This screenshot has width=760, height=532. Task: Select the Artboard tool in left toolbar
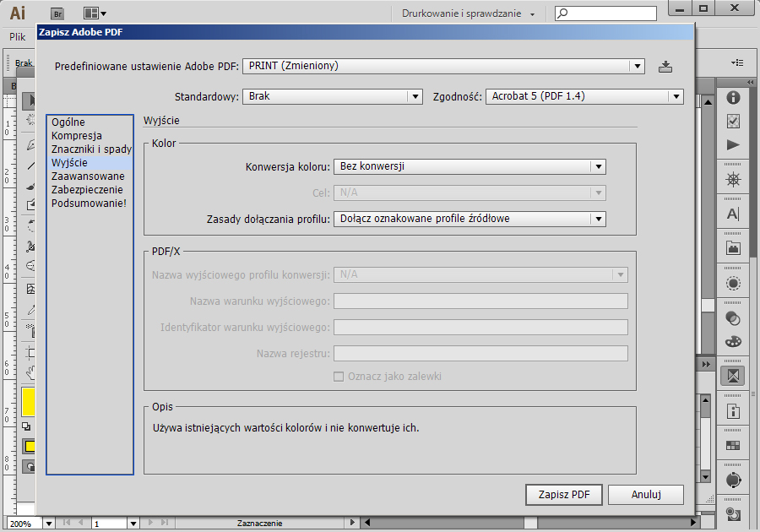(x=30, y=352)
